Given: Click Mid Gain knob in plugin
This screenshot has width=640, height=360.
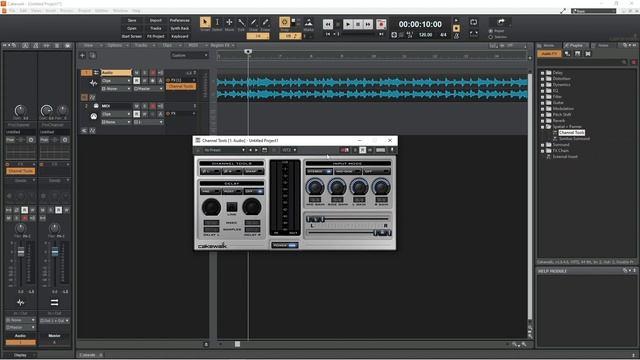Looking at the screenshot, I should point(315,187).
